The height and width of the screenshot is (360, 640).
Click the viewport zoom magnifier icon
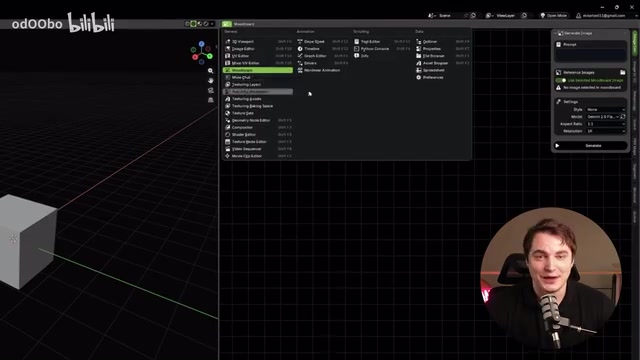pyautogui.click(x=211, y=71)
